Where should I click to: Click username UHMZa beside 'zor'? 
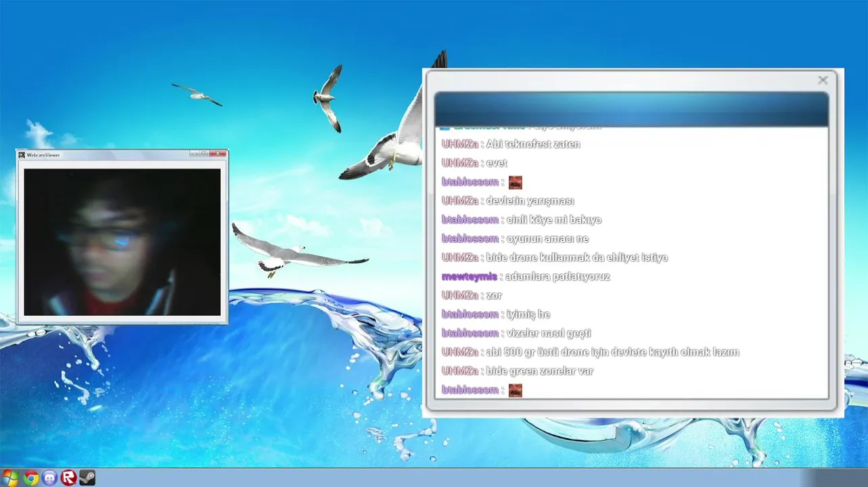[460, 296]
